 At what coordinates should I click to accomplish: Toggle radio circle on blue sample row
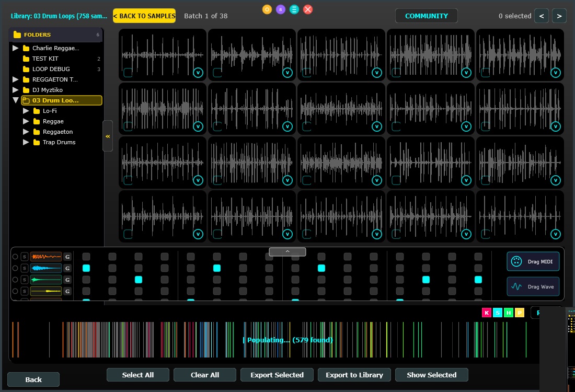(x=15, y=268)
